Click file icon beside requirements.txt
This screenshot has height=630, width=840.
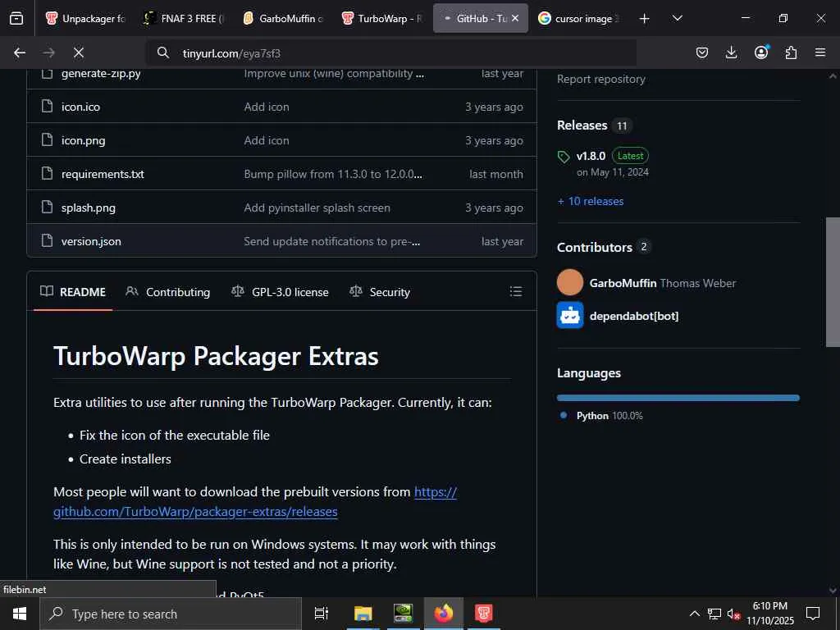47,173
